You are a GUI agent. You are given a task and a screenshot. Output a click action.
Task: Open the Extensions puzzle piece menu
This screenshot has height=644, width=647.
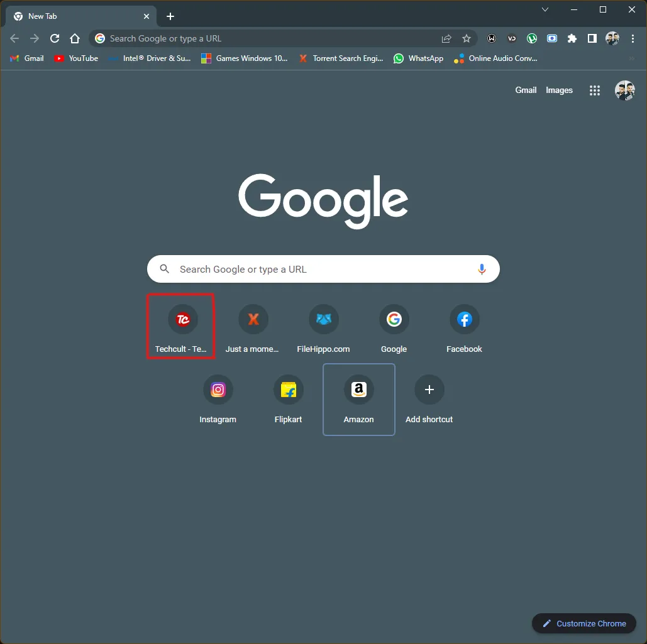click(572, 38)
